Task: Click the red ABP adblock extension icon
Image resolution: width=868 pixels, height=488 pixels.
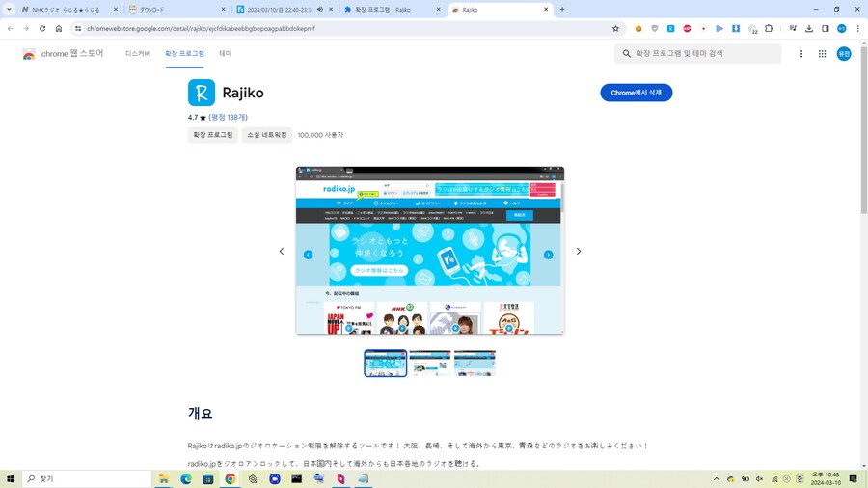Action: click(687, 28)
